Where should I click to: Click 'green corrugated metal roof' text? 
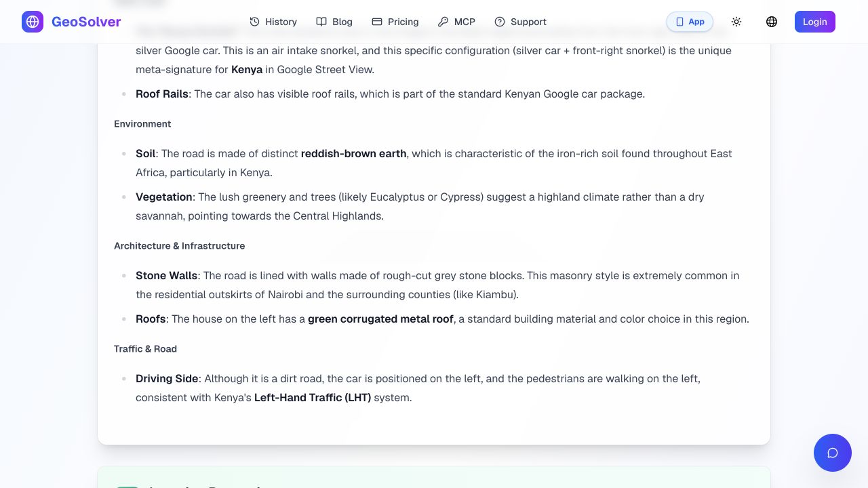pyautogui.click(x=380, y=319)
